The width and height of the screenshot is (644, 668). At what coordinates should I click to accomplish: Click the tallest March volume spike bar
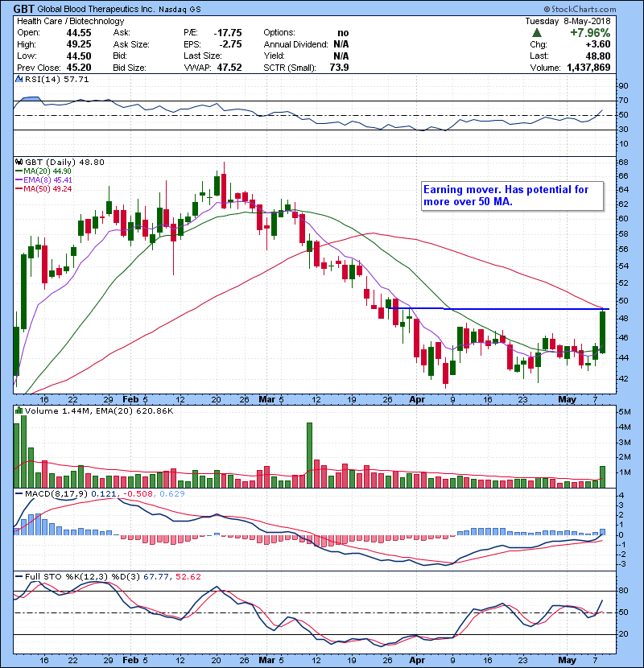pyautogui.click(x=309, y=455)
